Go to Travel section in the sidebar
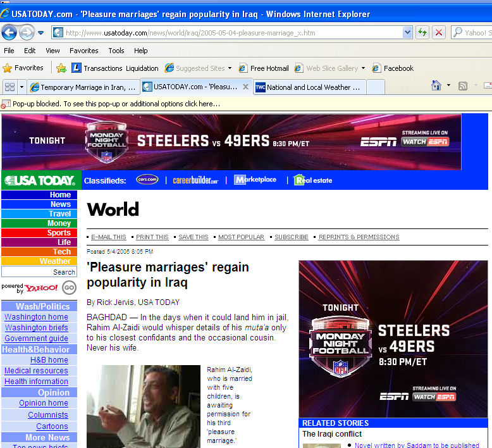 (39, 214)
